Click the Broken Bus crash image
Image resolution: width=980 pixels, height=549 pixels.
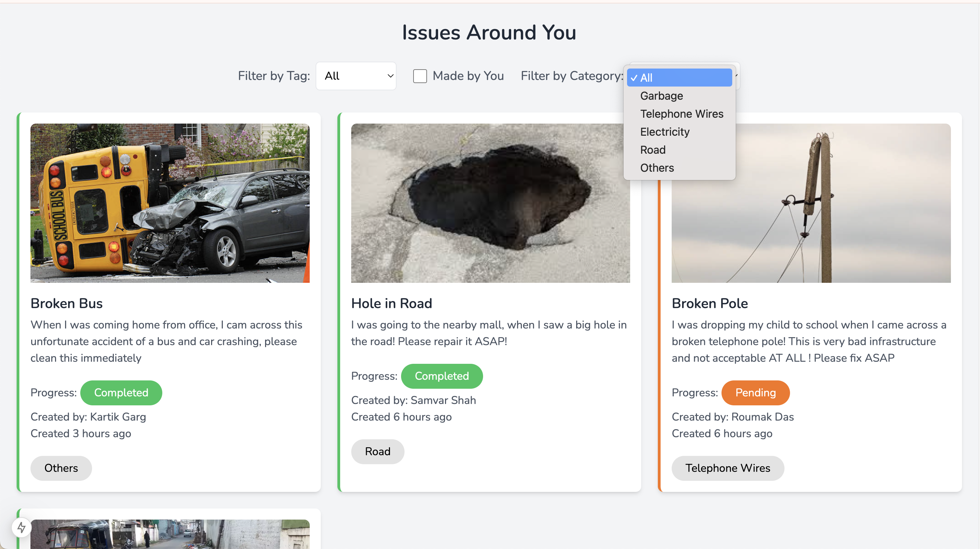point(170,203)
